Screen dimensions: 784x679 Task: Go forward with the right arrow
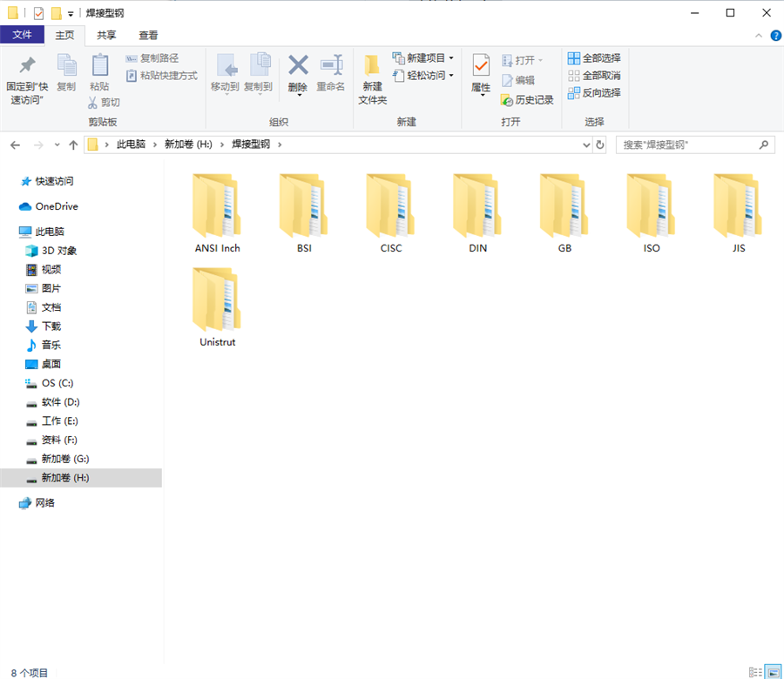pyautogui.click(x=38, y=145)
